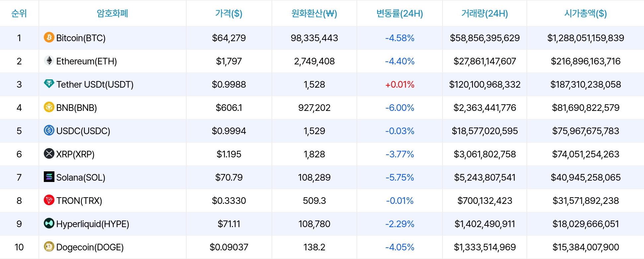Select BNB price $606.1
Screen dimensions: 644x259
click(229, 108)
